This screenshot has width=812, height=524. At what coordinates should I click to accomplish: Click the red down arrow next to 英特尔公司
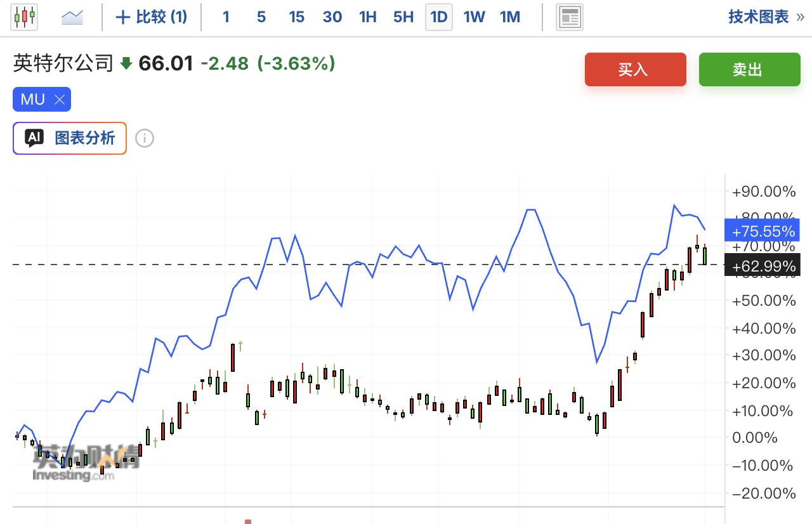tap(126, 63)
